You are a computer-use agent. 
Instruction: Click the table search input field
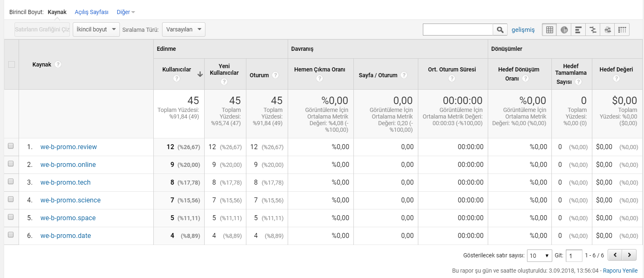pyautogui.click(x=458, y=29)
